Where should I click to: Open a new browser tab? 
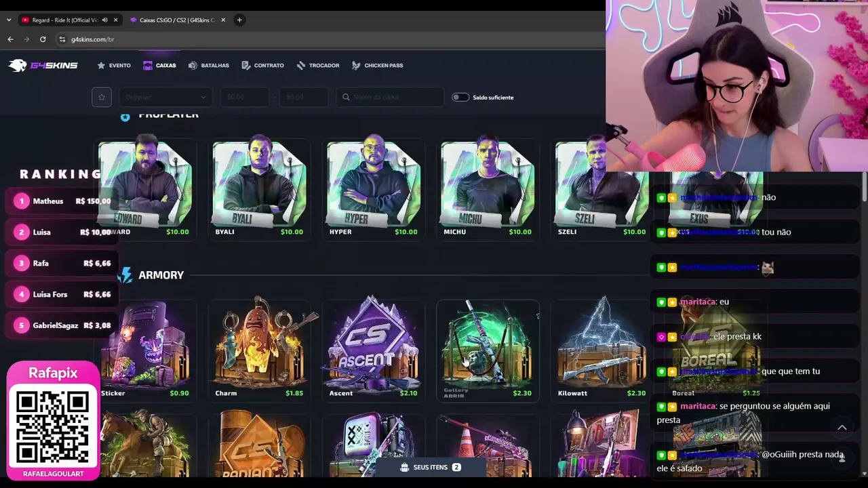tap(239, 20)
